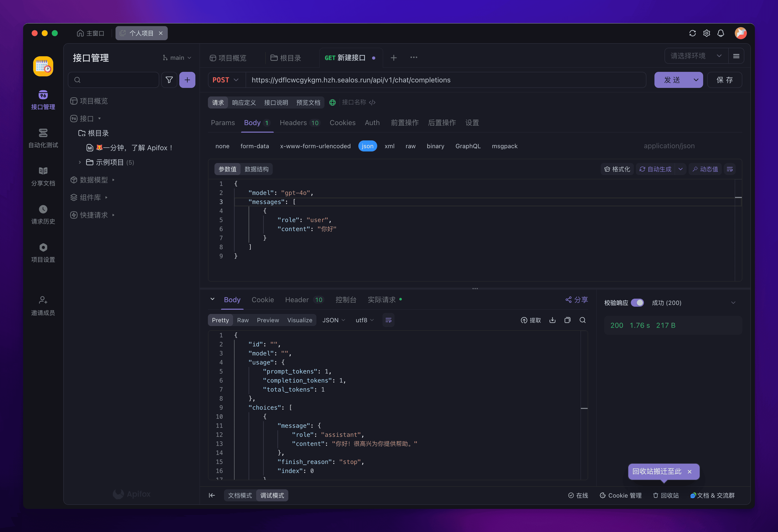The width and height of the screenshot is (778, 532).
Task: Click the response panel scrollbar marker
Action: [x=584, y=408]
